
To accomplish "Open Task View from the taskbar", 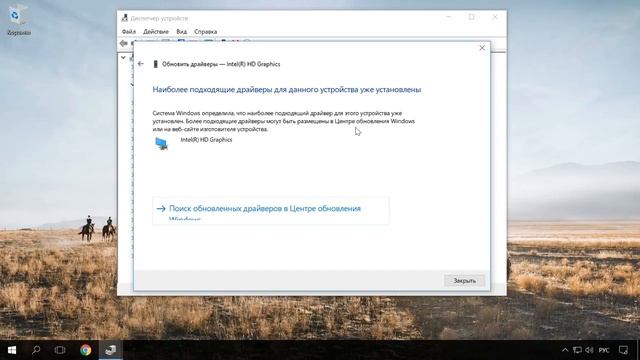I will [60, 350].
